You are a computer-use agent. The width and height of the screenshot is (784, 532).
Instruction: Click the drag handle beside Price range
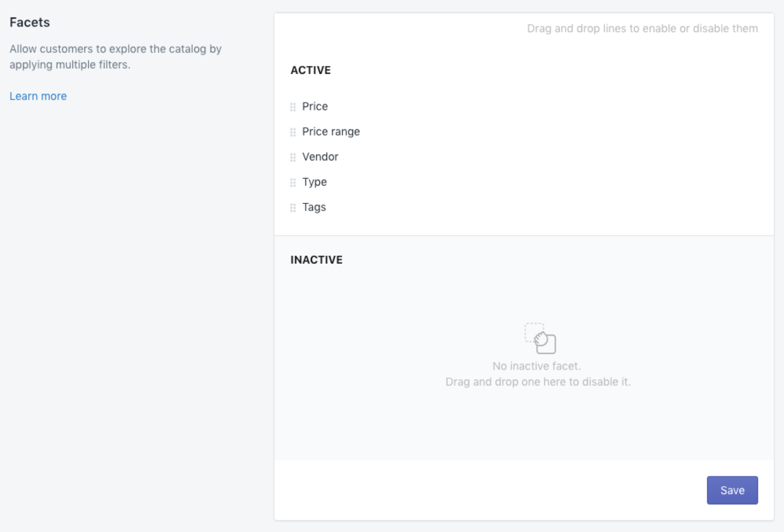[x=293, y=132]
